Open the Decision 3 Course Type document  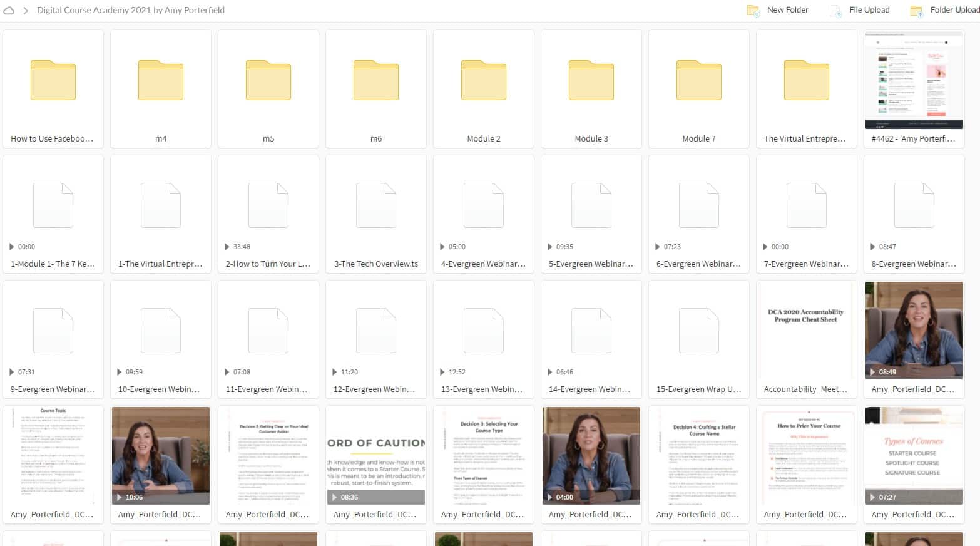pyautogui.click(x=484, y=456)
